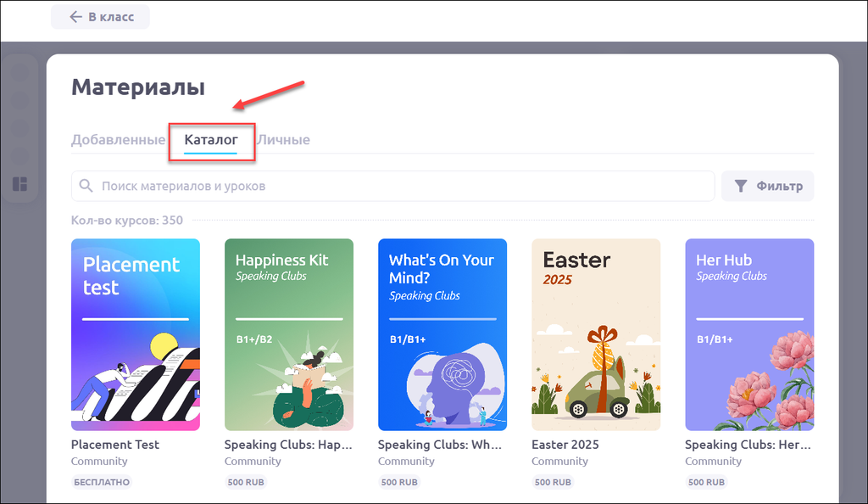Open the Easter 2025 course thumbnail
This screenshot has height=504, width=868.
pos(596,334)
